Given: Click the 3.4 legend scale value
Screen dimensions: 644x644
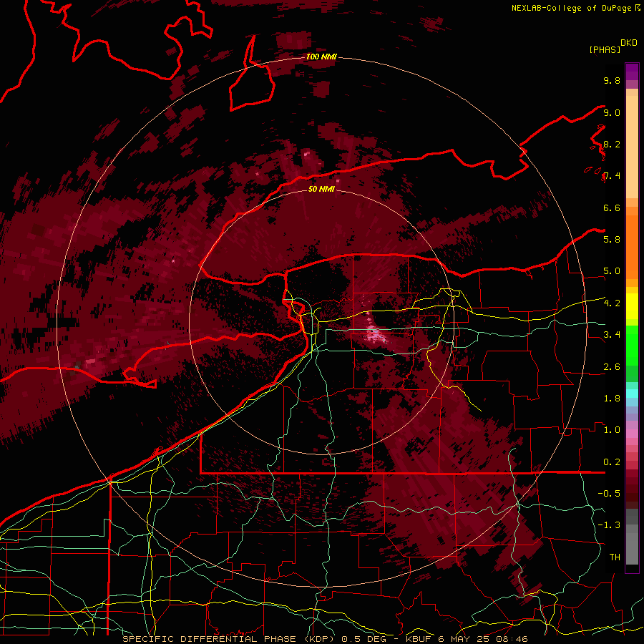Looking at the screenshot, I should tap(612, 335).
